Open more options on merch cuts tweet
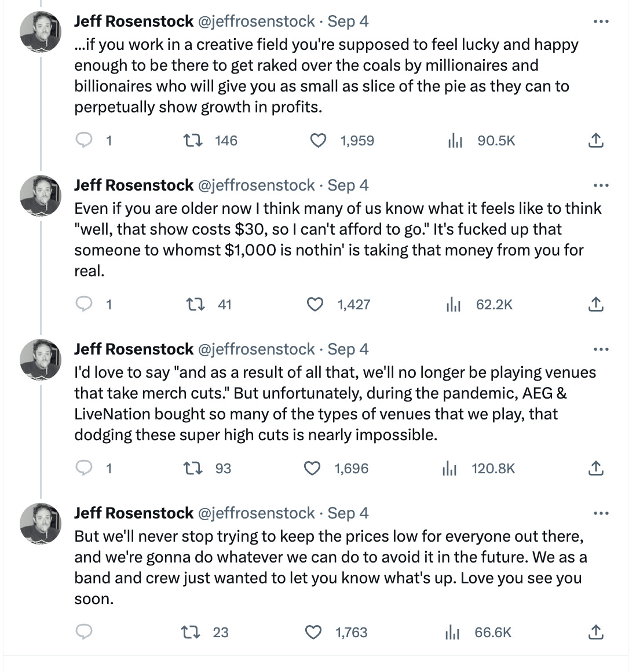636x672 pixels. coord(601,350)
